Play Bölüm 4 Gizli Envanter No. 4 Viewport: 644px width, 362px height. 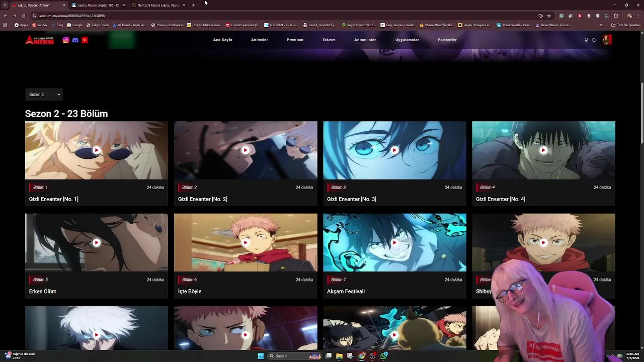pyautogui.click(x=543, y=150)
